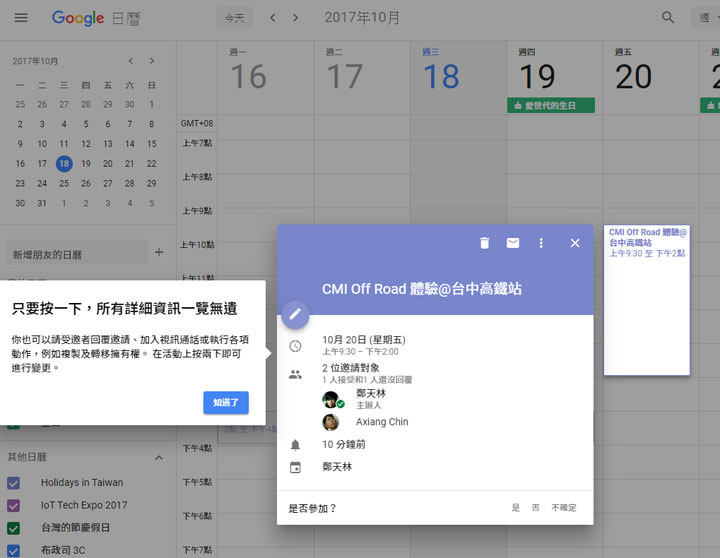
Task: Click event title CMI Off Road 體驗@台中高鐵站
Action: [422, 289]
